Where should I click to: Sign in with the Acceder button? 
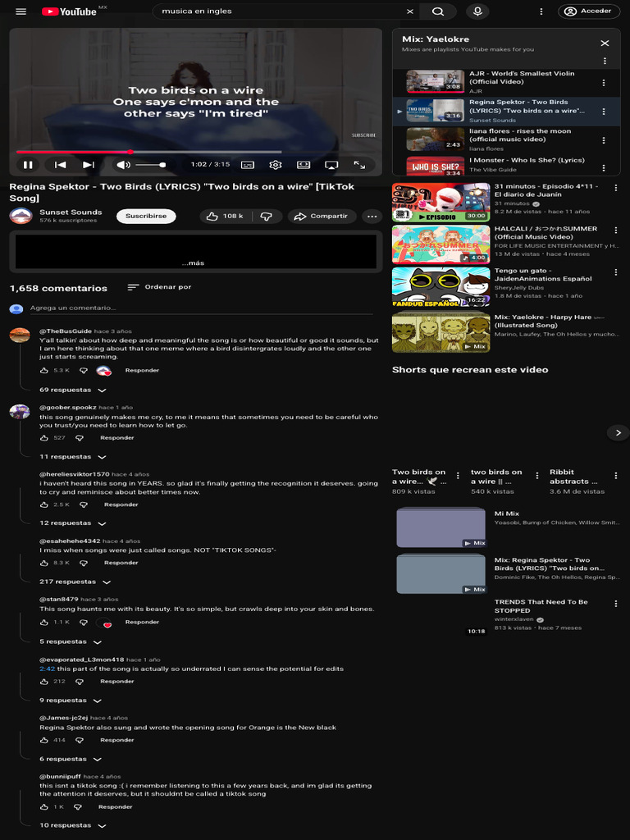pyautogui.click(x=589, y=11)
